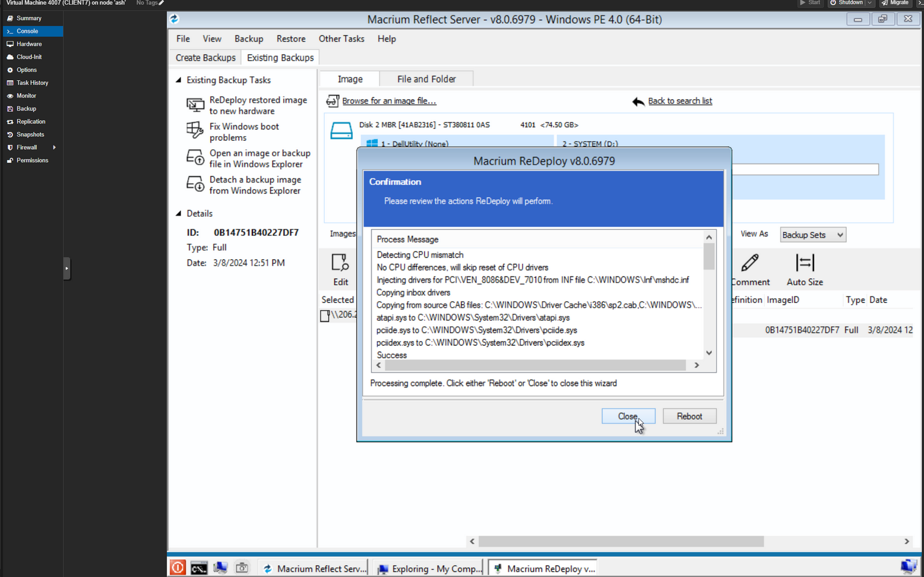Click the screenshot camera taskbar icon
Viewport: 924px width, 577px height.
[x=242, y=567]
